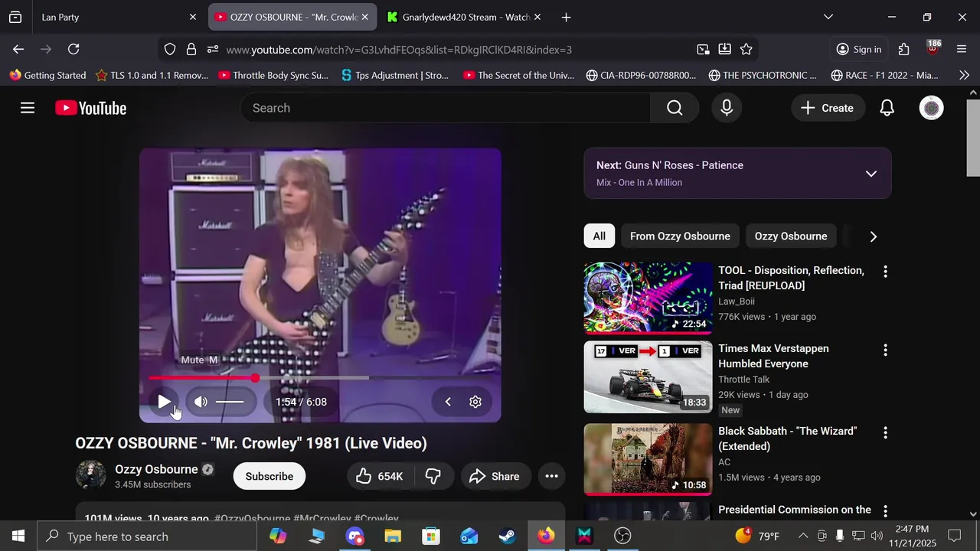Open File Explorer from taskbar
Screen dimensions: 980x551
(393, 536)
